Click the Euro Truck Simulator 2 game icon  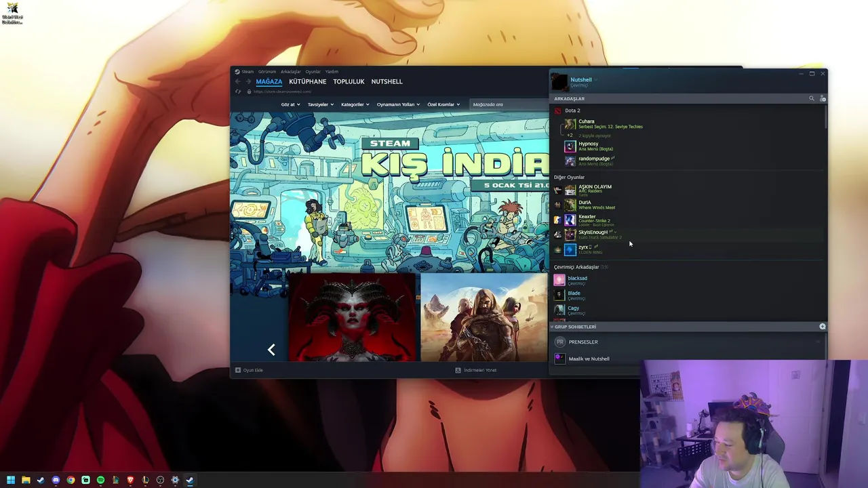tap(558, 235)
